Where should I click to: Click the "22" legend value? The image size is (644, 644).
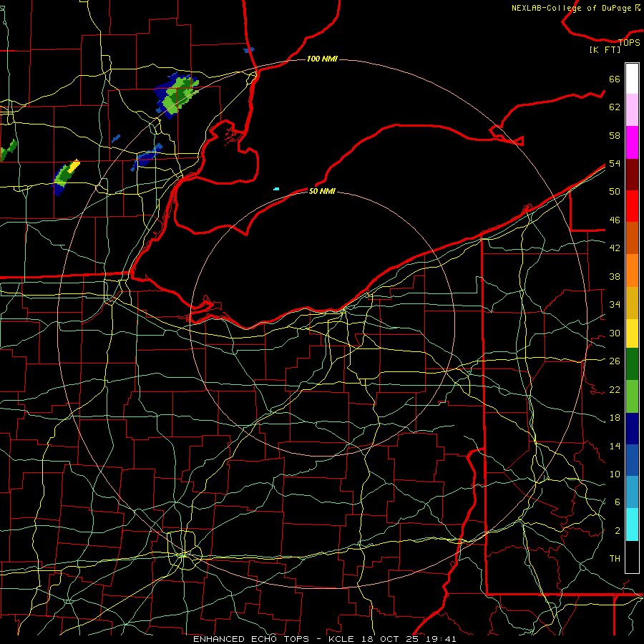tap(615, 390)
